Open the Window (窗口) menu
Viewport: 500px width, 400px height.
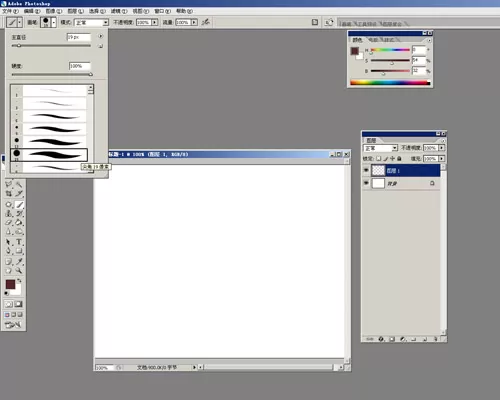162,11
